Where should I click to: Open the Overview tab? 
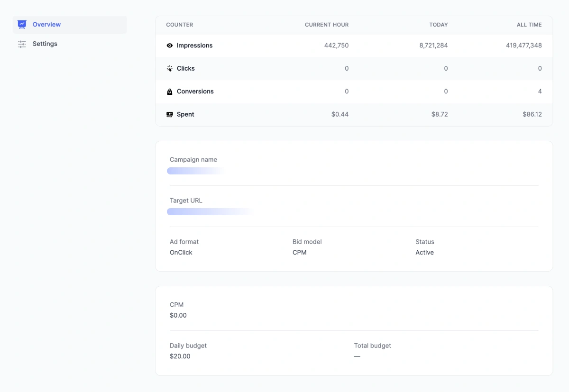click(46, 25)
